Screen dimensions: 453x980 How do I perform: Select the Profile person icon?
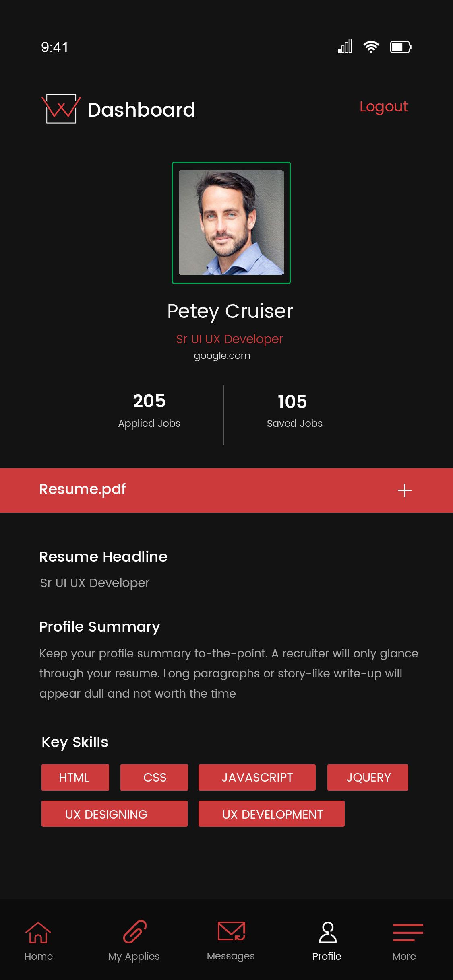[x=327, y=933]
